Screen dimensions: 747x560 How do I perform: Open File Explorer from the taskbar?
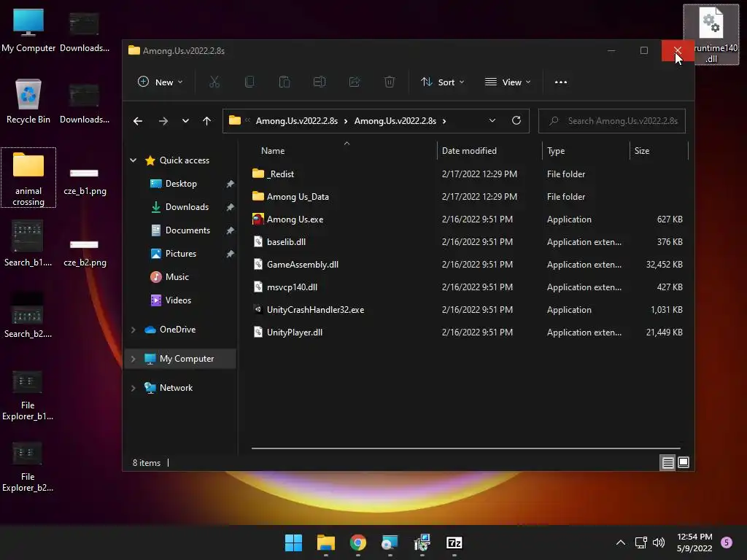coord(326,542)
